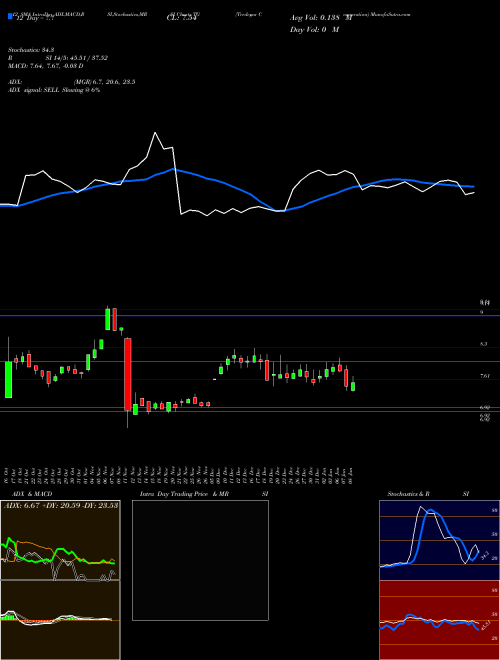The width and height of the screenshot is (500, 660).
Task: Click the 'ADX signal: SELL Slowing @ 6%' text
Action: 54,90
